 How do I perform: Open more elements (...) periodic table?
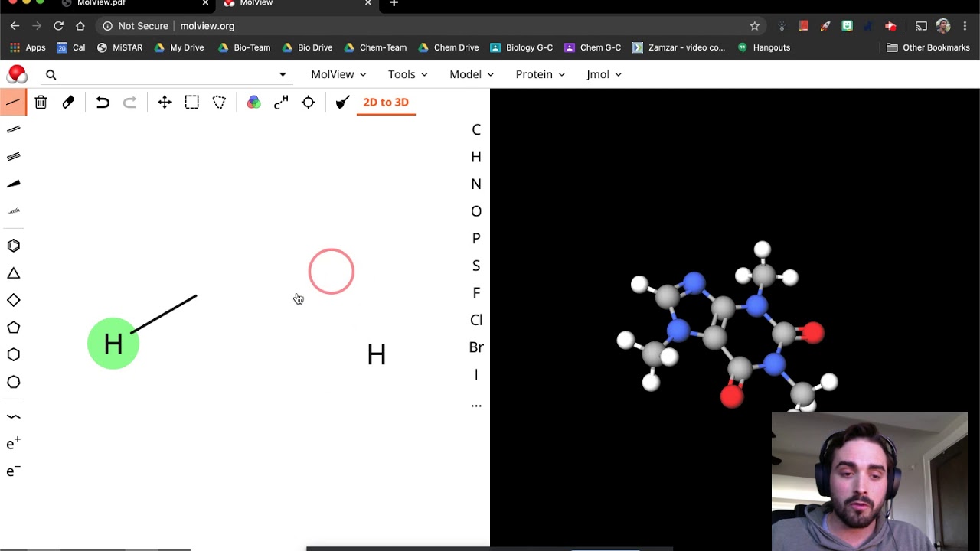(x=476, y=404)
